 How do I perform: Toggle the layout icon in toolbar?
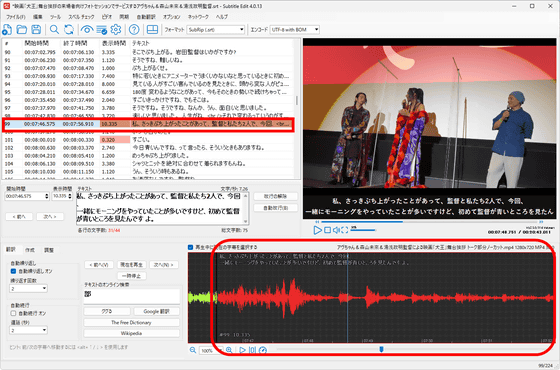point(152,30)
